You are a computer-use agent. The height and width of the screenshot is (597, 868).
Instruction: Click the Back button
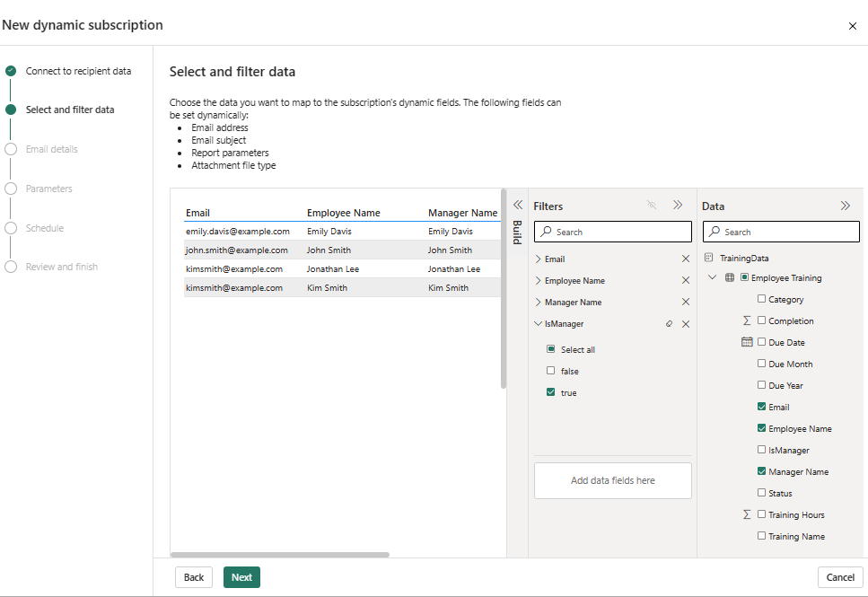pos(194,577)
